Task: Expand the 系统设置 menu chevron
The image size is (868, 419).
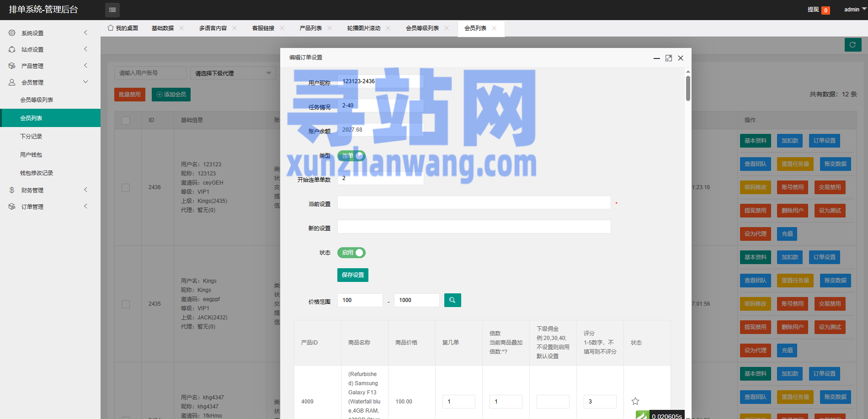Action: 85,32
